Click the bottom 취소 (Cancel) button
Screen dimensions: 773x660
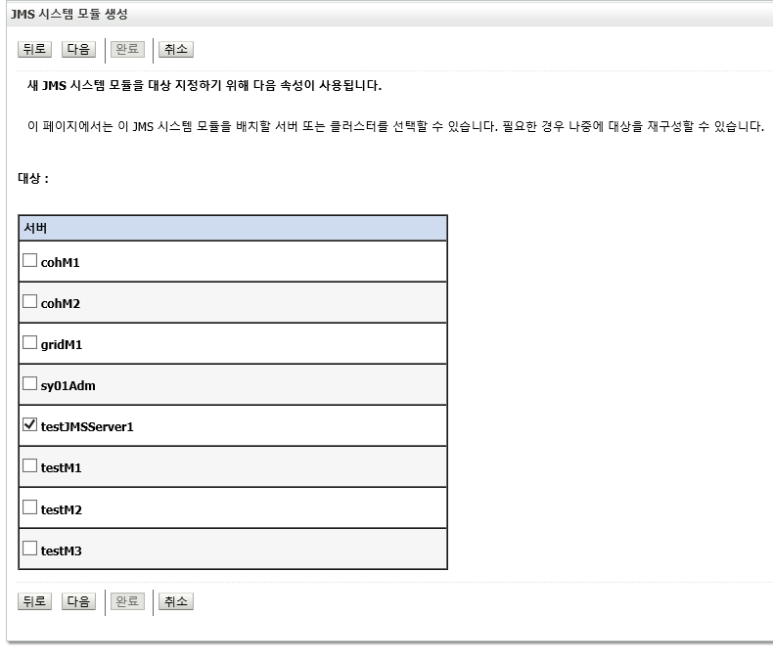pos(176,601)
